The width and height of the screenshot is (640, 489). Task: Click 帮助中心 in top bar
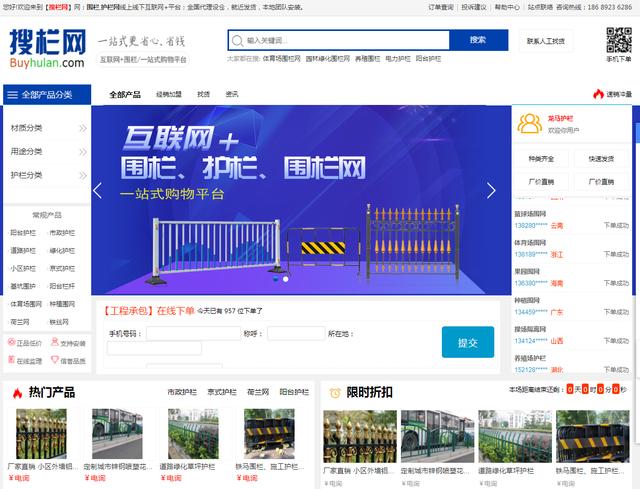(x=507, y=7)
